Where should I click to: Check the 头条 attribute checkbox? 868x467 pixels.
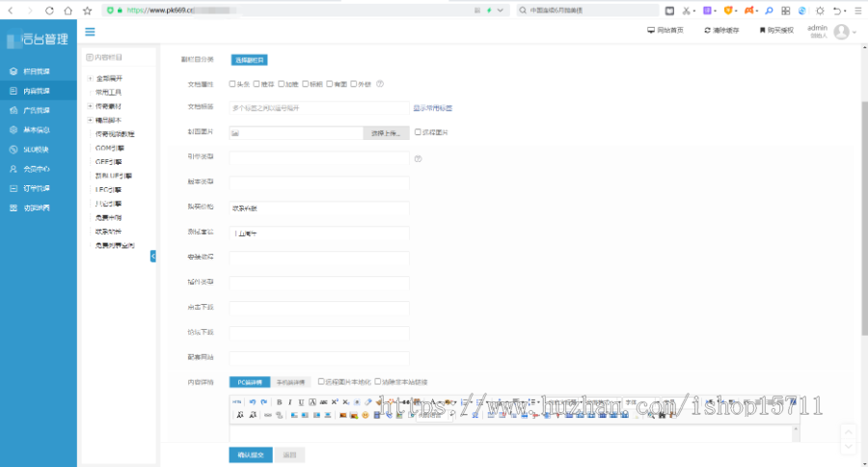click(x=232, y=84)
